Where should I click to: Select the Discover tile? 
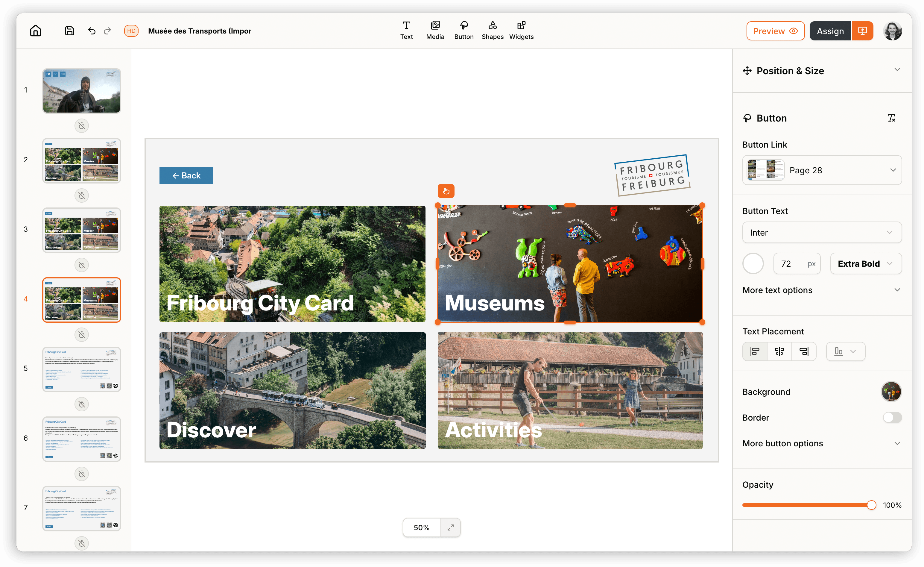coord(293,390)
